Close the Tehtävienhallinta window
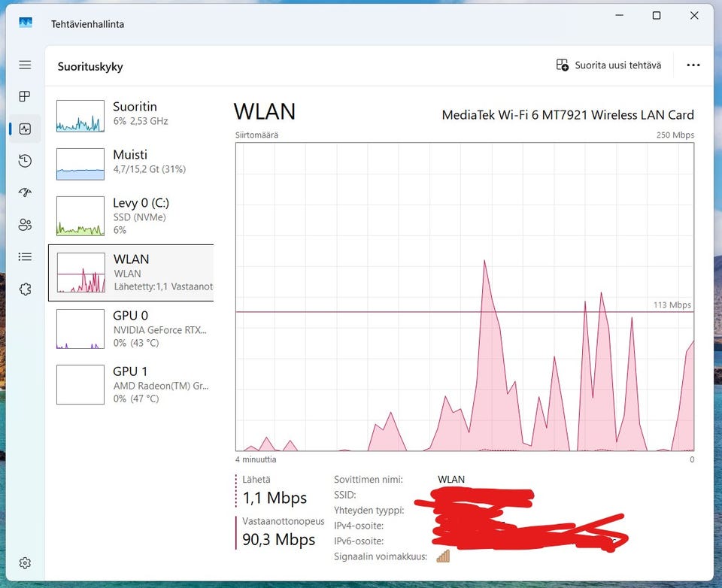The width and height of the screenshot is (722, 588). click(x=694, y=15)
